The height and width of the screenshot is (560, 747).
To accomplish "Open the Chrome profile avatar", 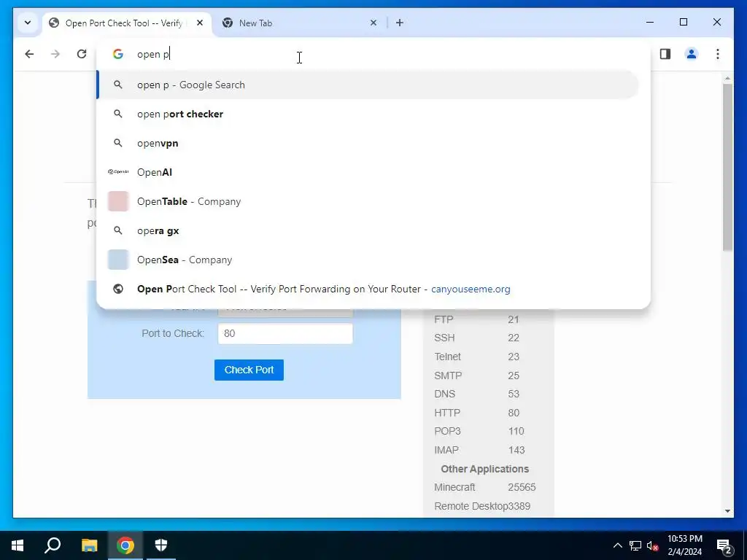I will click(692, 54).
